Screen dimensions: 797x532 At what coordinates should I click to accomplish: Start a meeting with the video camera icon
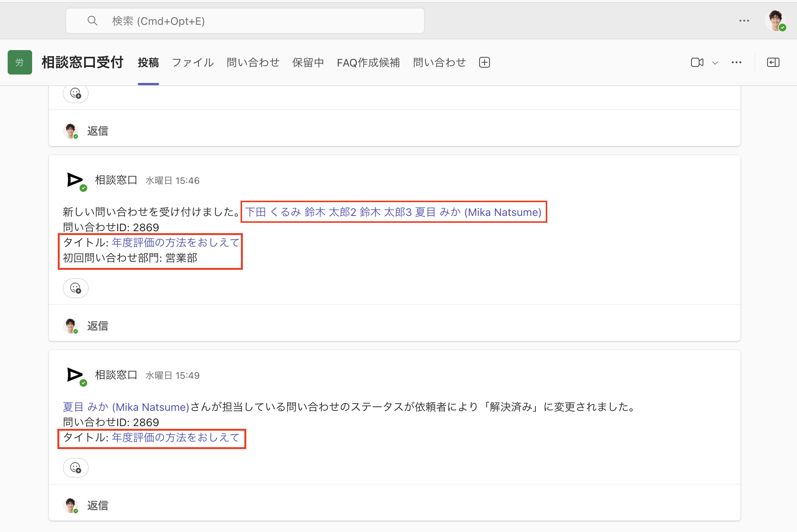(697, 62)
